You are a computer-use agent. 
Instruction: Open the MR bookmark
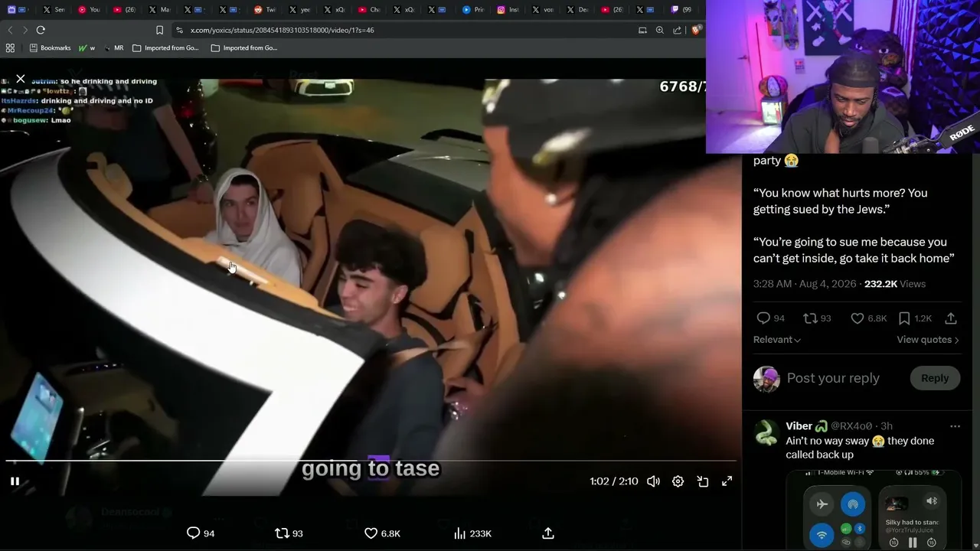coord(113,47)
